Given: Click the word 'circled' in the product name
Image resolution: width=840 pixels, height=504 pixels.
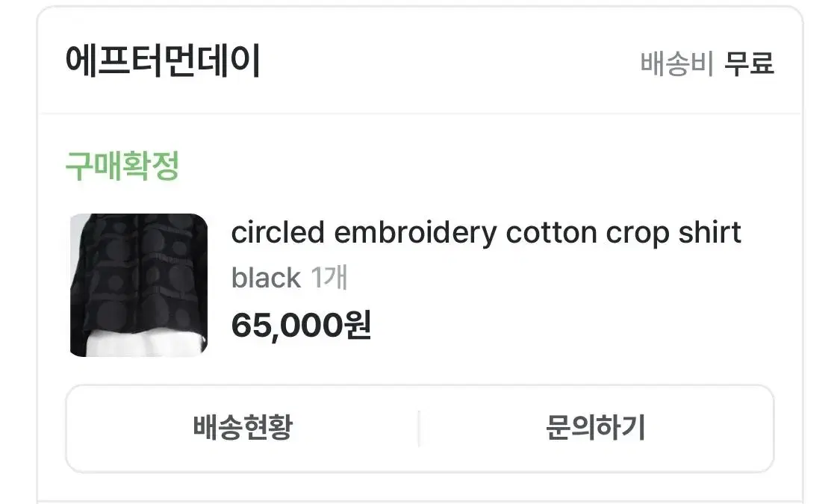Looking at the screenshot, I should point(278,232).
